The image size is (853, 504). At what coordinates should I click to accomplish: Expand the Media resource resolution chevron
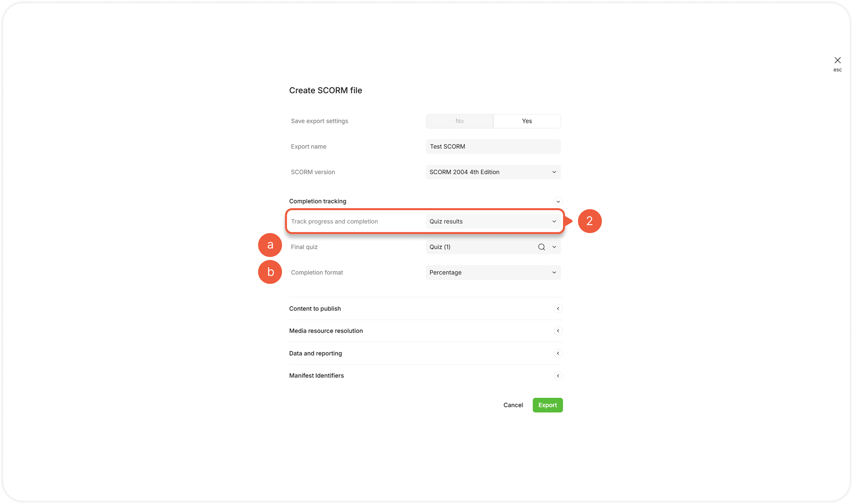coord(558,331)
